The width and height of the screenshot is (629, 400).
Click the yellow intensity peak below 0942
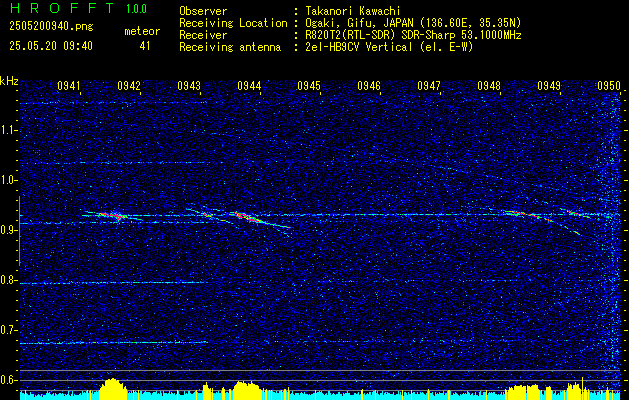[113, 388]
